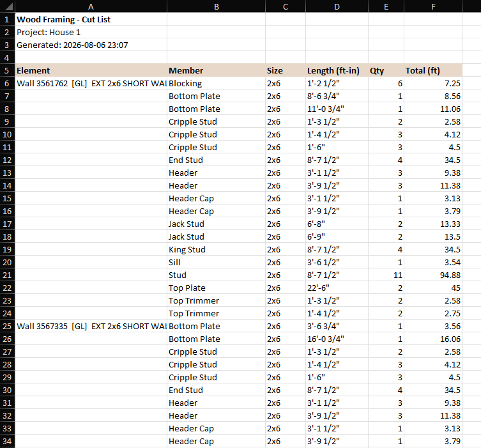Image resolution: width=481 pixels, height=448 pixels.
Task: Click the 'Qty' header cell
Action: coord(386,70)
